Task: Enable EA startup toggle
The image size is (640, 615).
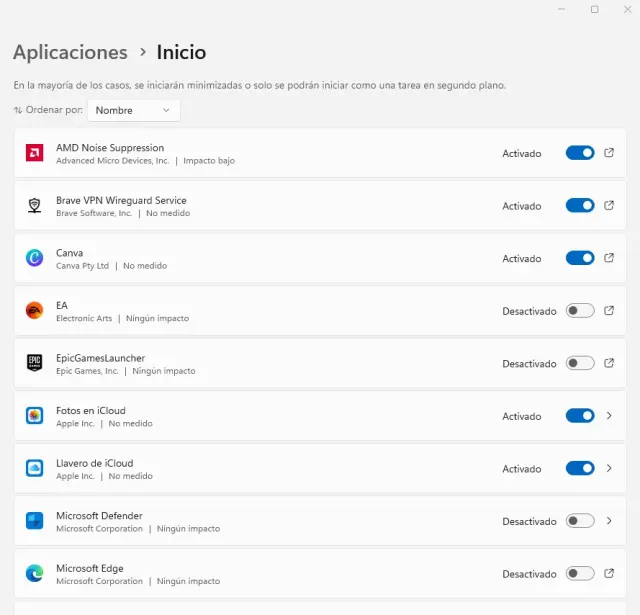Action: coord(580,311)
